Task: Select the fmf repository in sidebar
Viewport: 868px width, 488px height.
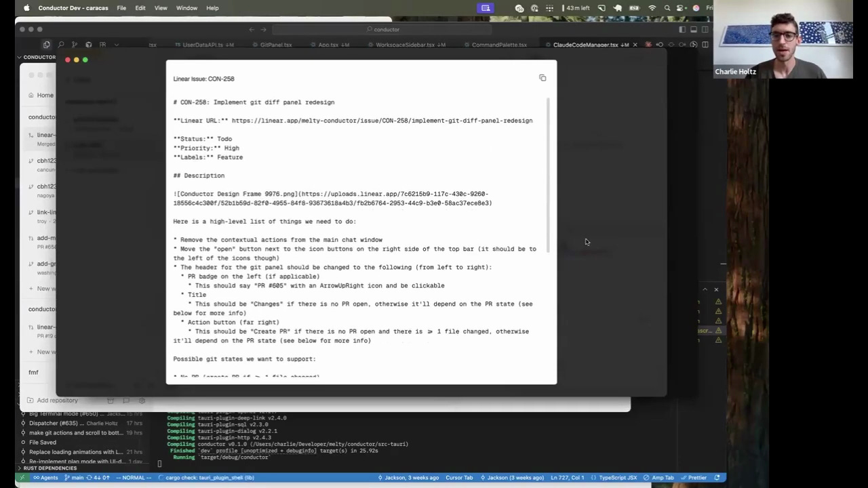Action: coord(33,372)
